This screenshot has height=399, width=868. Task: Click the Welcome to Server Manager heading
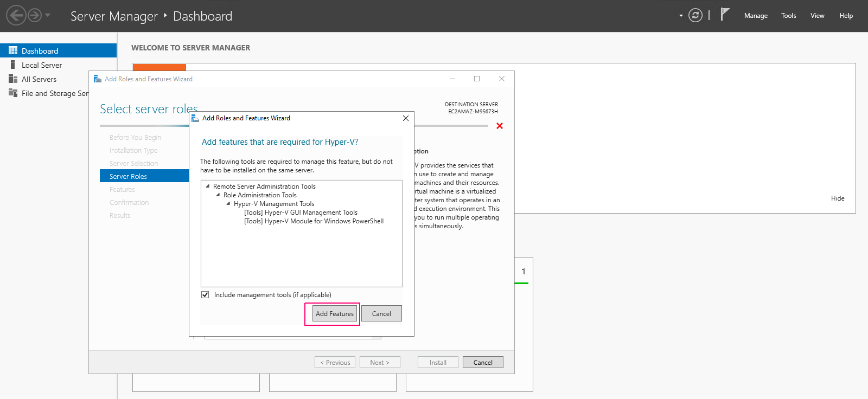[190, 48]
